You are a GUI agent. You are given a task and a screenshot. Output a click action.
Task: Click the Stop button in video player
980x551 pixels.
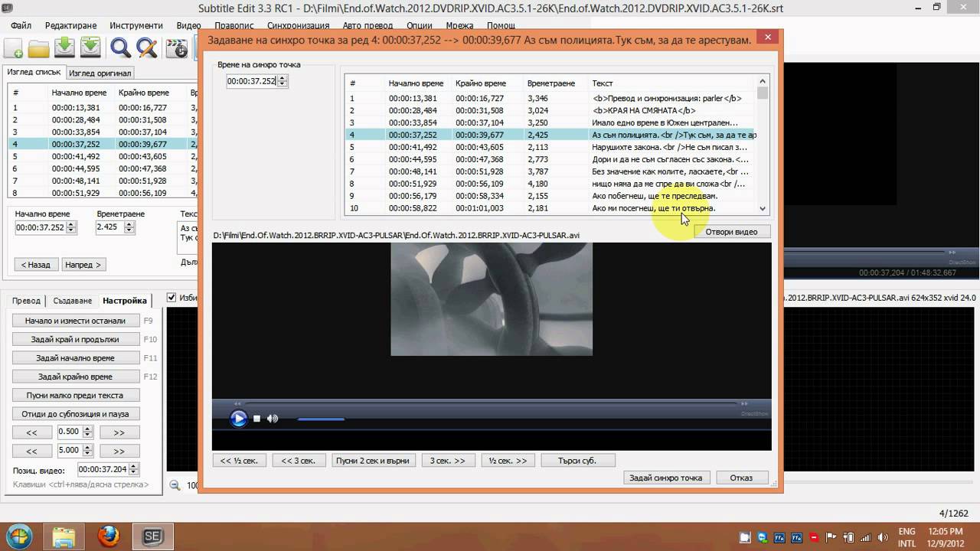click(257, 419)
